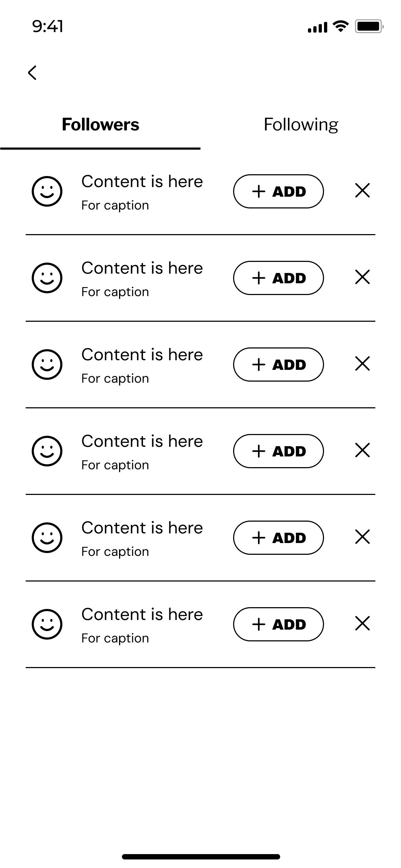Click ADD button in the fourth row

pos(278,451)
